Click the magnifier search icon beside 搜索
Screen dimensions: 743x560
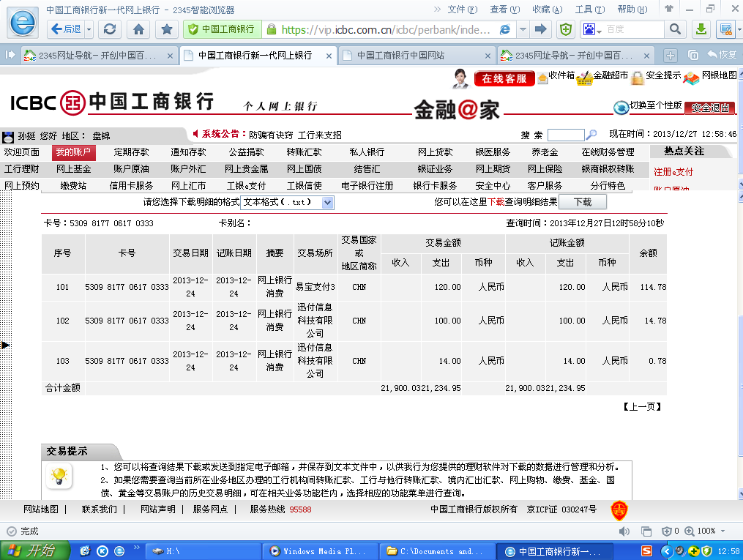point(591,135)
